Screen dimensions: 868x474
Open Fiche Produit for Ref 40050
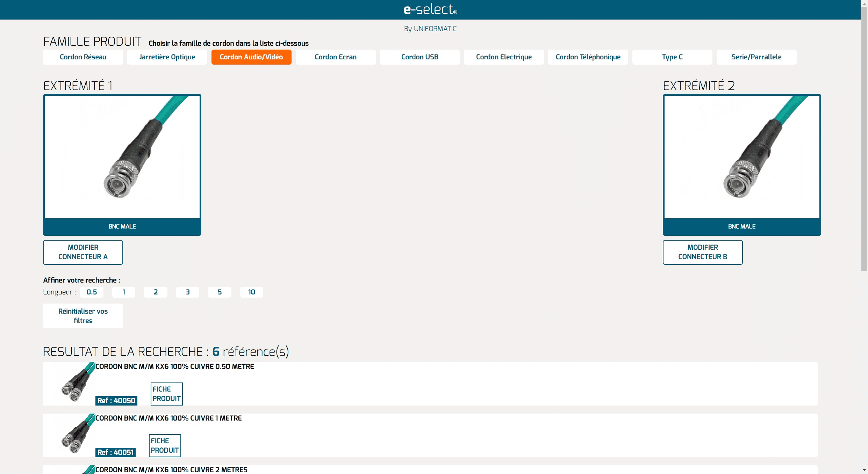pos(166,394)
